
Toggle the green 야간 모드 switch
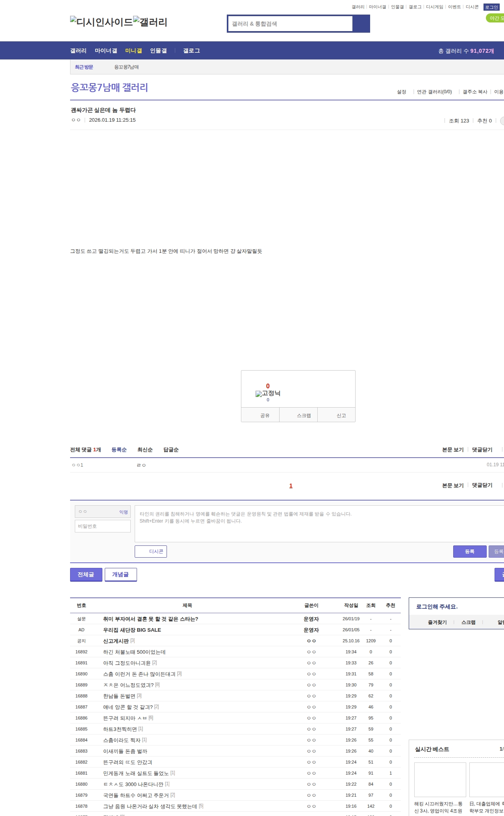pyautogui.click(x=495, y=18)
